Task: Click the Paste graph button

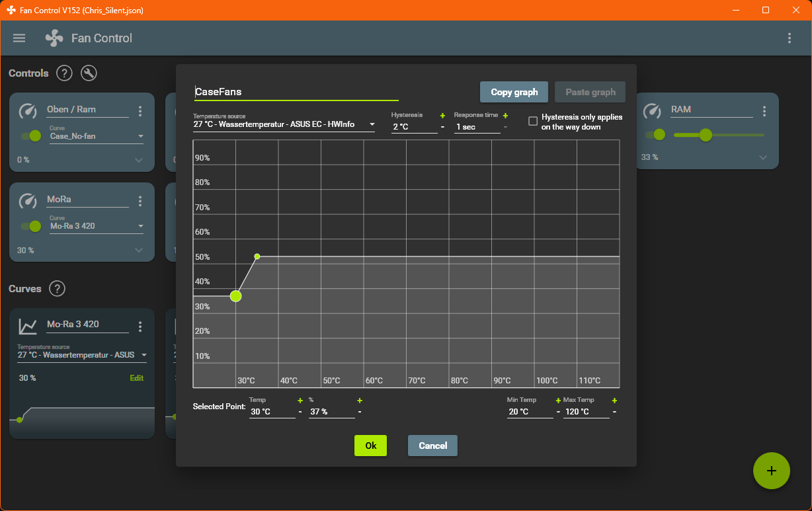Action: [590, 92]
